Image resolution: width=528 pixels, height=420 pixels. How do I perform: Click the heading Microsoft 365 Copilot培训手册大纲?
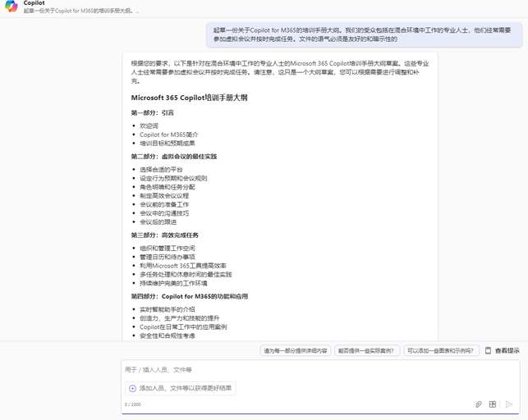tap(189, 98)
